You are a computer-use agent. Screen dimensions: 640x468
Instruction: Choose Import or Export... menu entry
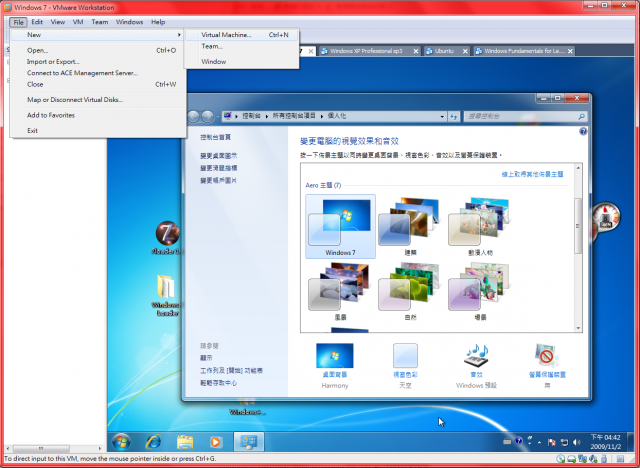pos(98,62)
